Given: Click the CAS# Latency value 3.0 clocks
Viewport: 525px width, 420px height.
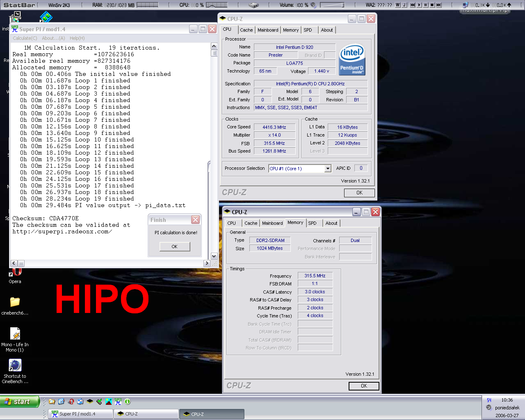Looking at the screenshot, I should [315, 292].
